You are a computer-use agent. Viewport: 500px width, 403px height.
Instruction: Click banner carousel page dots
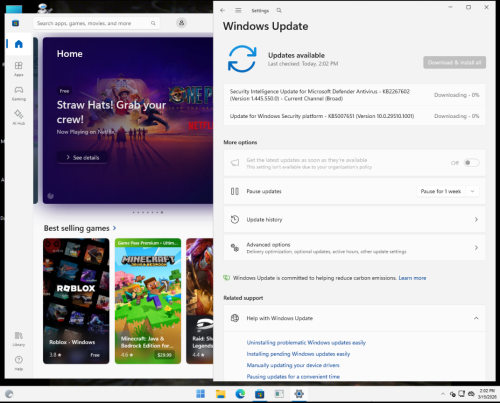pyautogui.click(x=148, y=212)
